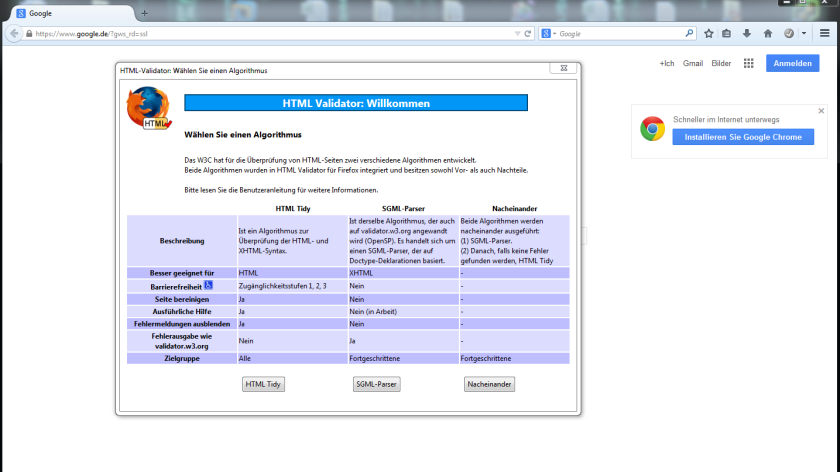The width and height of the screenshot is (840, 473).
Task: Expand the URL history dropdown arrow
Action: coord(516,33)
